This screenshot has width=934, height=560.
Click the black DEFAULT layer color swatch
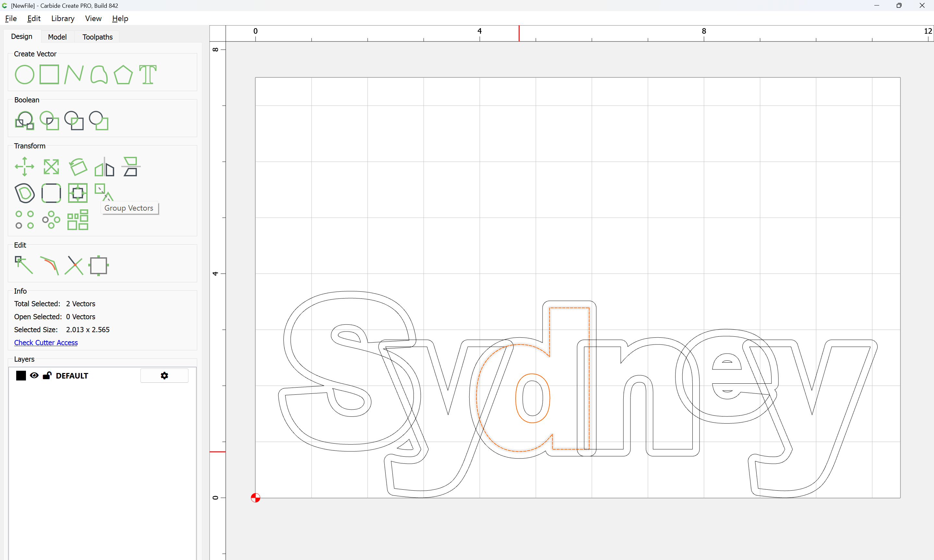pos(21,376)
